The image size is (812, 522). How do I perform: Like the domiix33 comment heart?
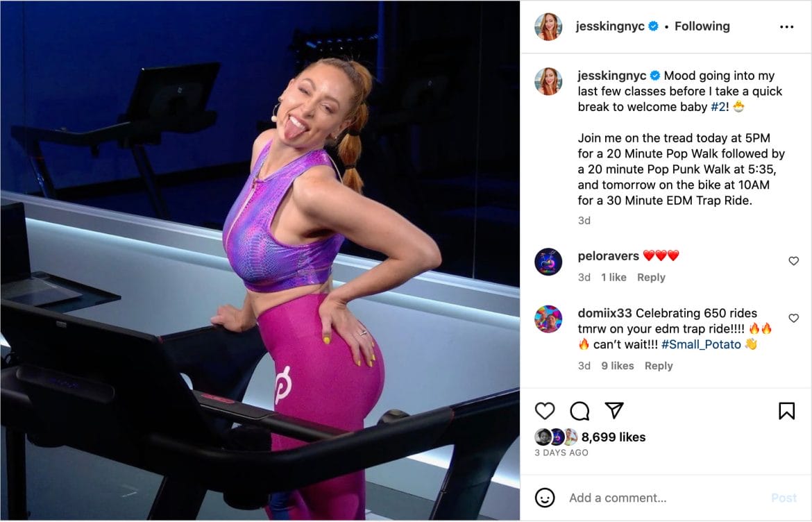793,318
